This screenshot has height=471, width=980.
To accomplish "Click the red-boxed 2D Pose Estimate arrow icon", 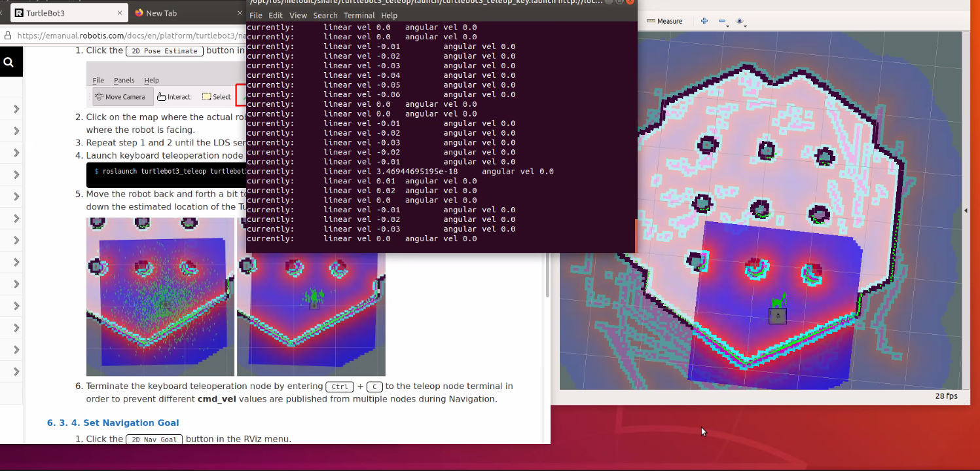I will pos(243,96).
